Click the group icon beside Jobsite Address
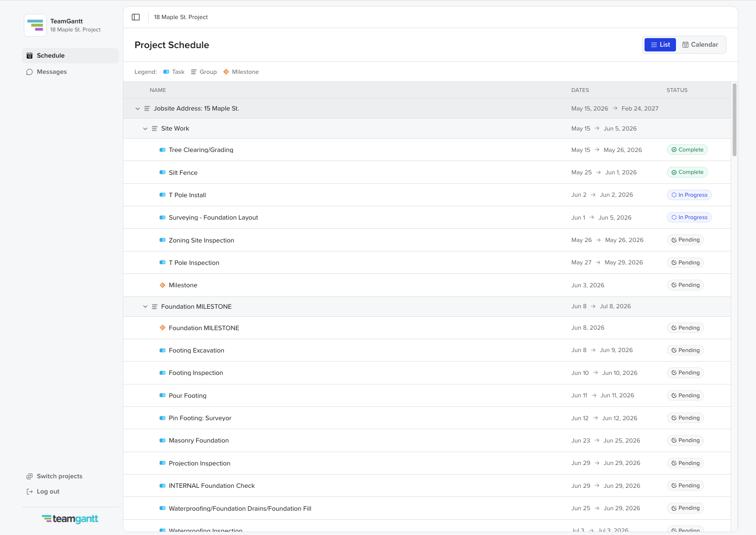The width and height of the screenshot is (756, 535). click(147, 109)
